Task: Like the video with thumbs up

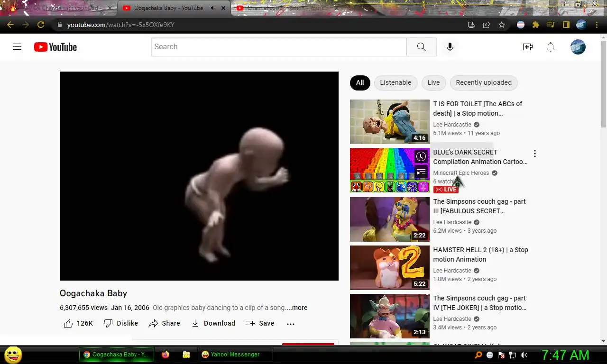Action: click(x=78, y=323)
